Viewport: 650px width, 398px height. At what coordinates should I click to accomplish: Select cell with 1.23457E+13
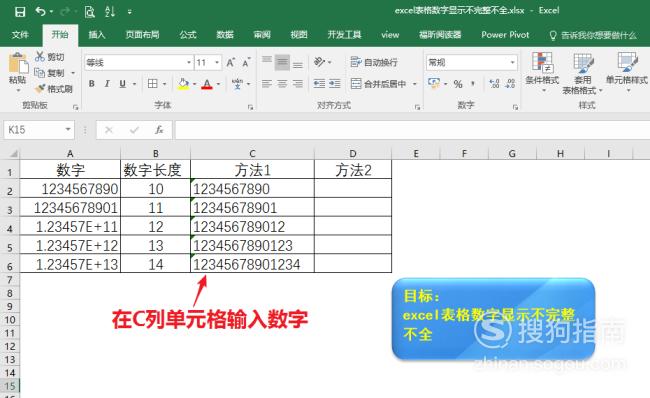[x=70, y=264]
